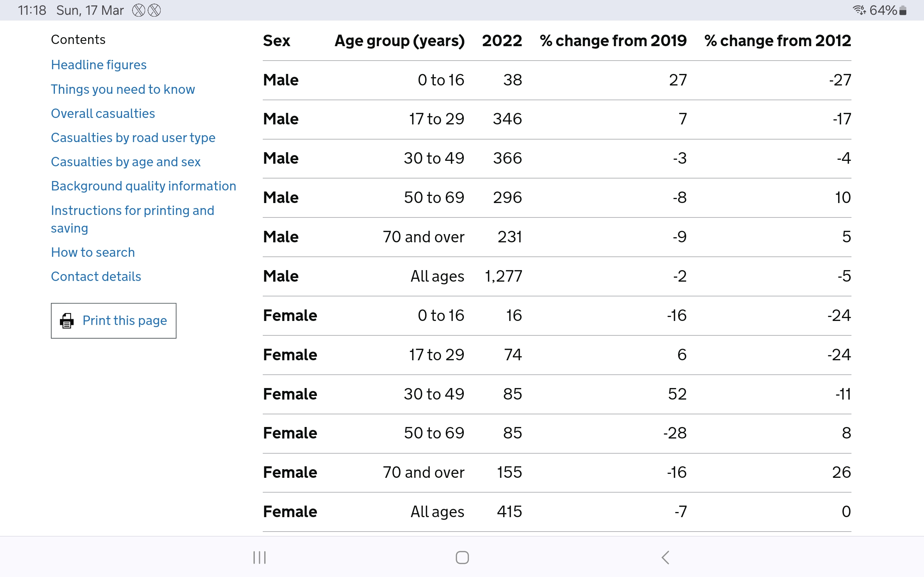Select the % change from 2019 column header
The width and height of the screenshot is (924, 577).
(613, 40)
